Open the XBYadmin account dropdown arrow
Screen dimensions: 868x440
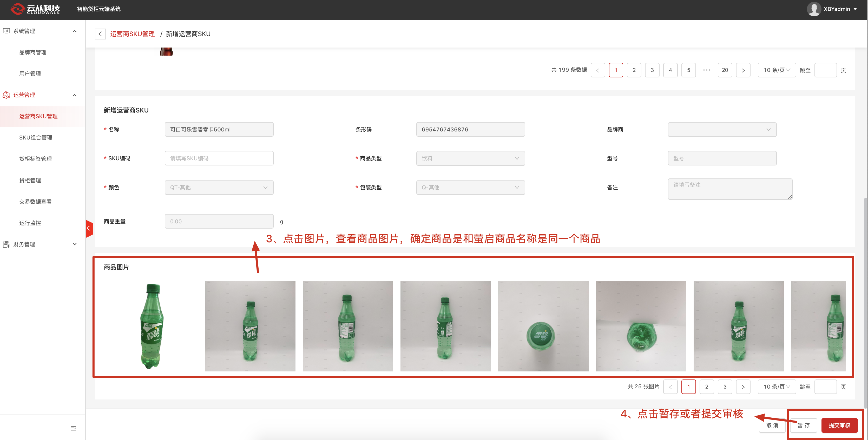[855, 9]
